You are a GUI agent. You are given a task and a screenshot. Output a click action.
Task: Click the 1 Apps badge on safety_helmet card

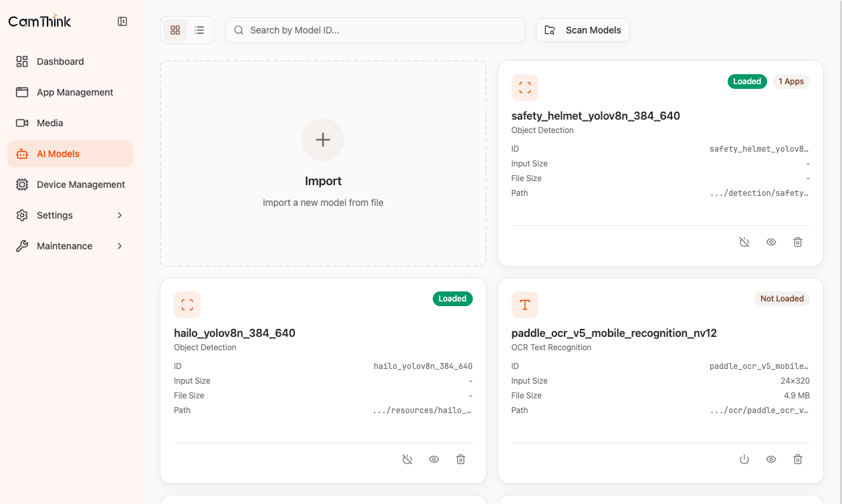point(791,82)
